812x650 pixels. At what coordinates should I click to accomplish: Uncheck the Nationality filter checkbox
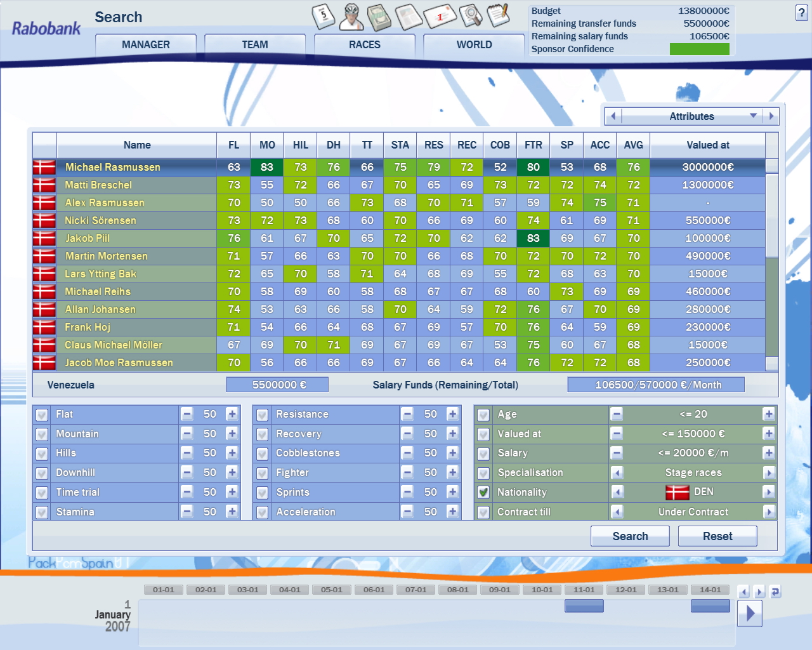(483, 493)
